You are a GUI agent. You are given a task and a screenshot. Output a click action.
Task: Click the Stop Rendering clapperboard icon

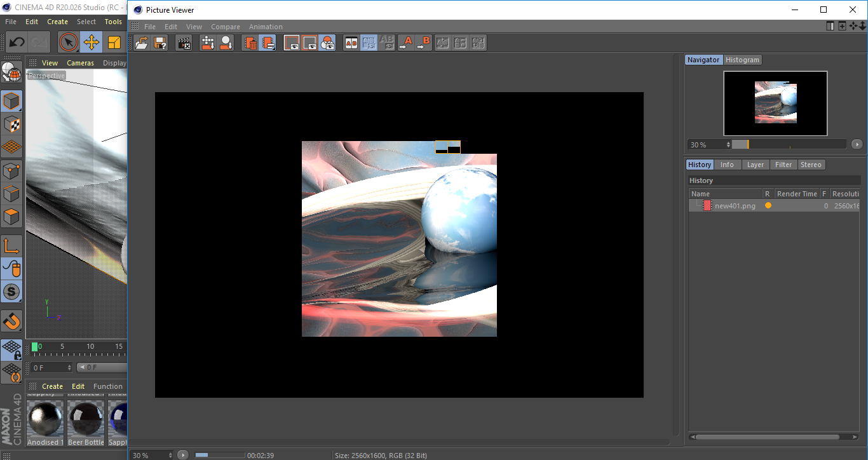coord(184,43)
